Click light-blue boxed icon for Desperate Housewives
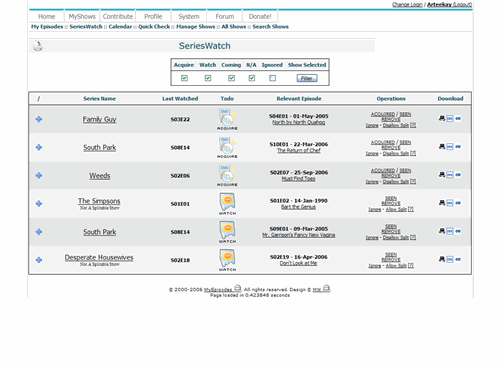Image resolution: width=500 pixels, height=368 pixels. 450,259
